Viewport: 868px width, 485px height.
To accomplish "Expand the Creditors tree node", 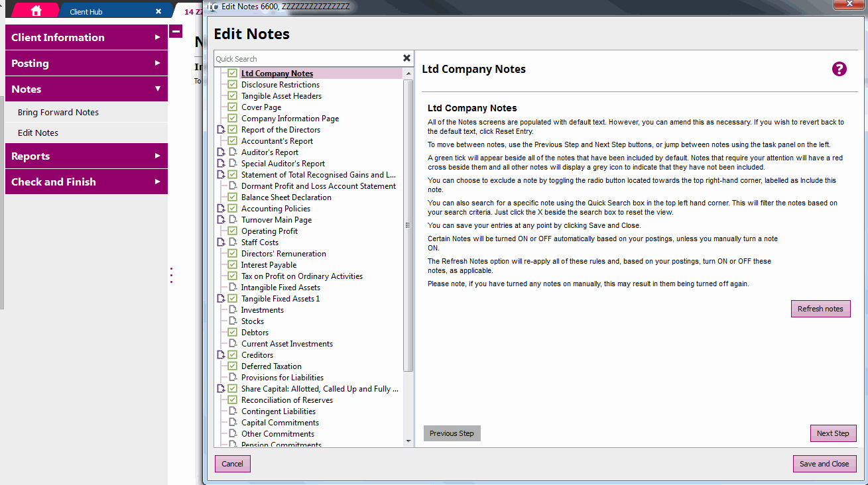I will 221,355.
